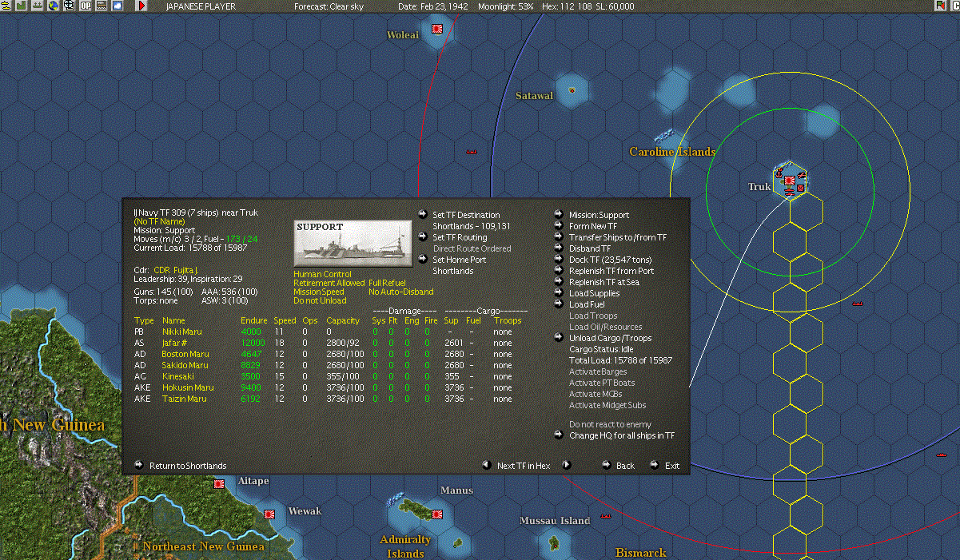The height and width of the screenshot is (560, 960).
Task: Toggle Human Control setting
Action: (322, 274)
